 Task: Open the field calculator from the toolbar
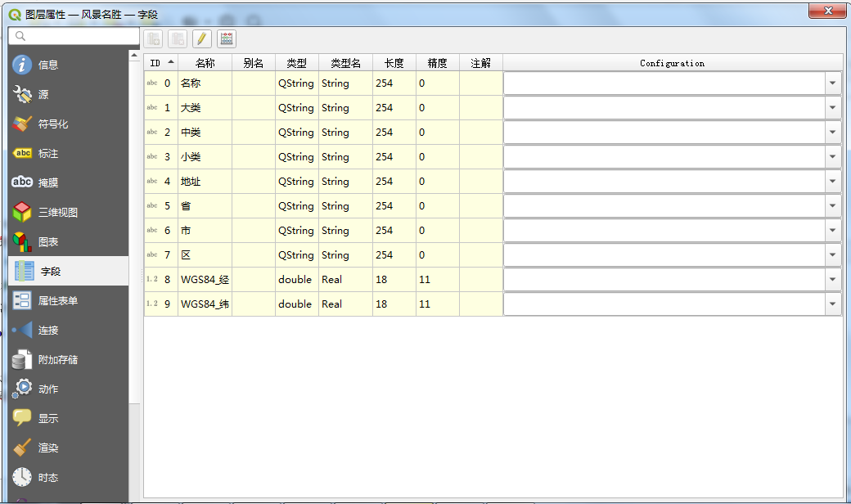tap(227, 38)
